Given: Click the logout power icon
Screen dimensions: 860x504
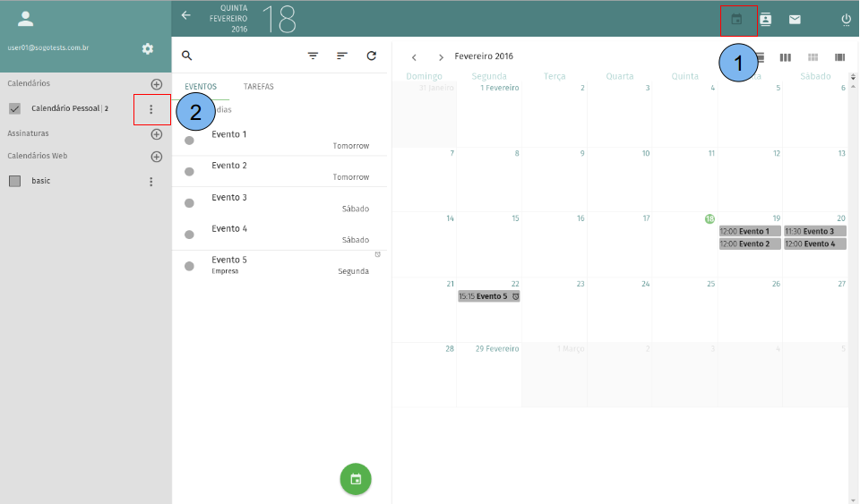Looking at the screenshot, I should 846,19.
